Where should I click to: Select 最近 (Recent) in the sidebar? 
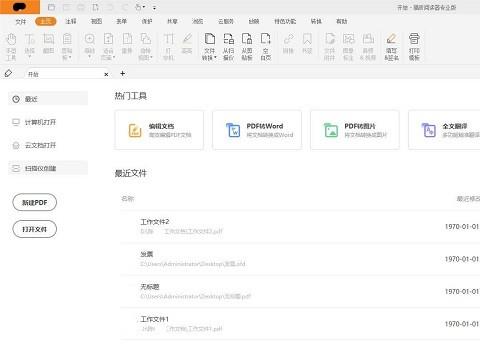(x=48, y=99)
